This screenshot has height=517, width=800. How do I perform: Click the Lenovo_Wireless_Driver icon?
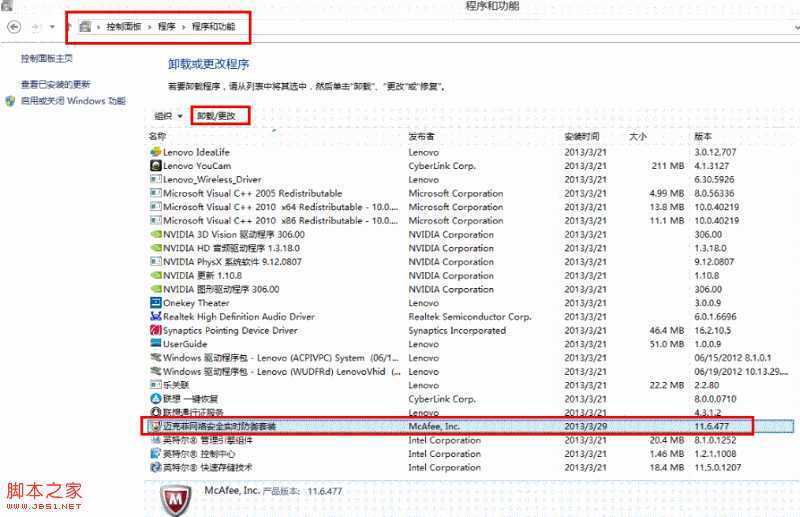pos(156,180)
